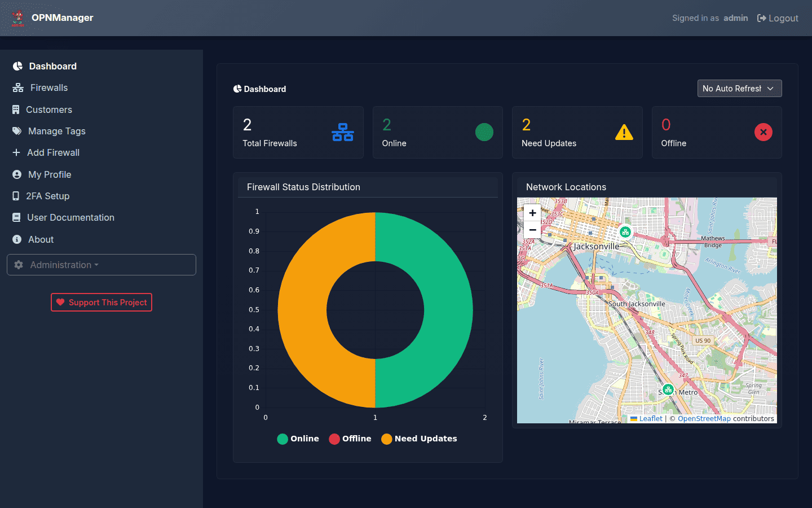Click the Total Firewalls network diagram icon
The height and width of the screenshot is (508, 812).
pyautogui.click(x=342, y=132)
